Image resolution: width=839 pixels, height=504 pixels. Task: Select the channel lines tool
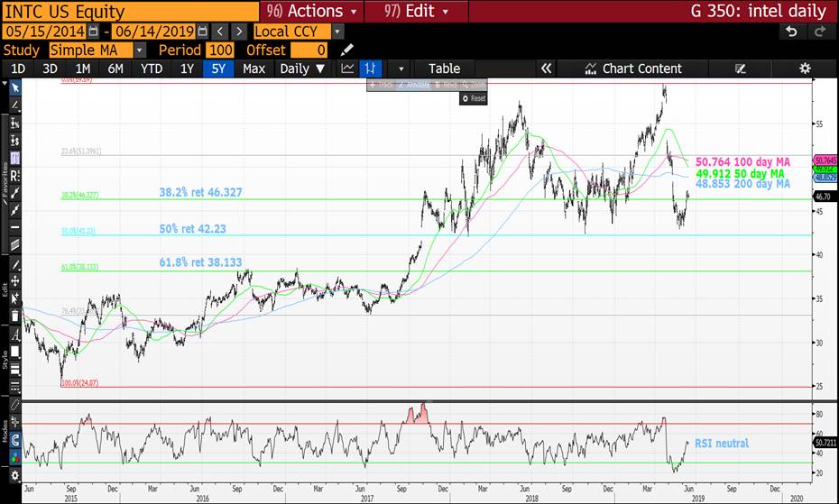pyautogui.click(x=15, y=244)
